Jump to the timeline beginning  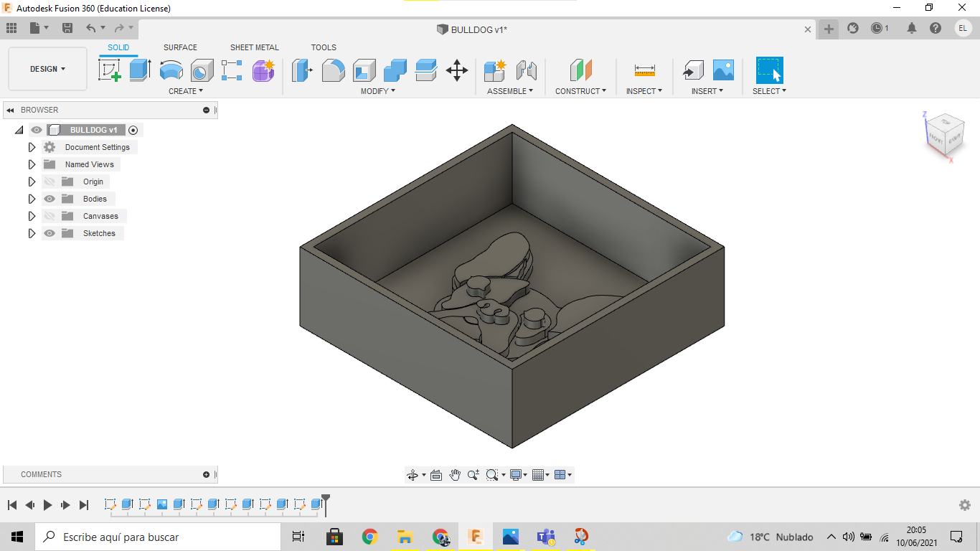tap(12, 505)
